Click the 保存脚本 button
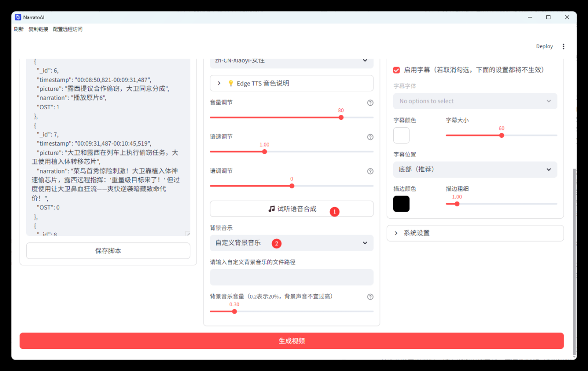The height and width of the screenshot is (371, 588). coord(108,251)
